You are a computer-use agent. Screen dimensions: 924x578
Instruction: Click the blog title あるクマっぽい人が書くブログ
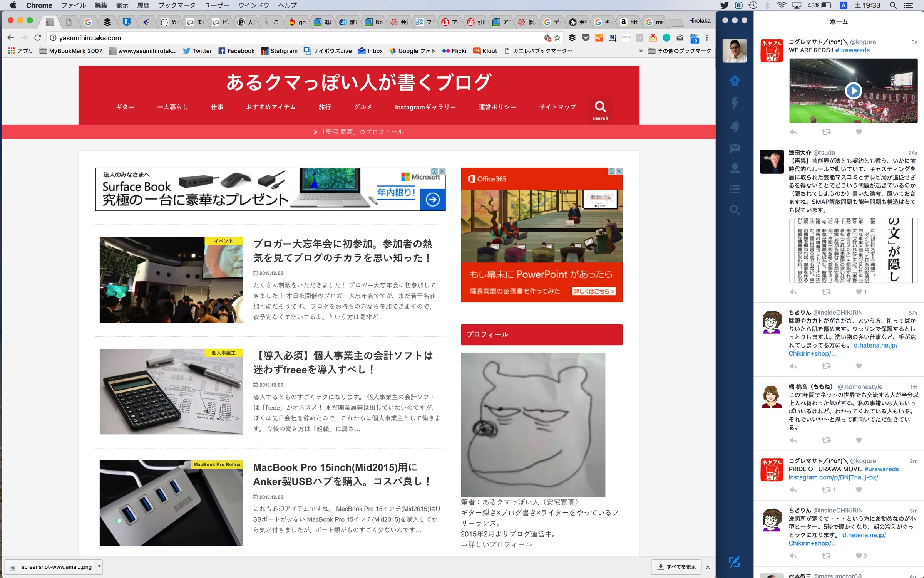pyautogui.click(x=359, y=82)
